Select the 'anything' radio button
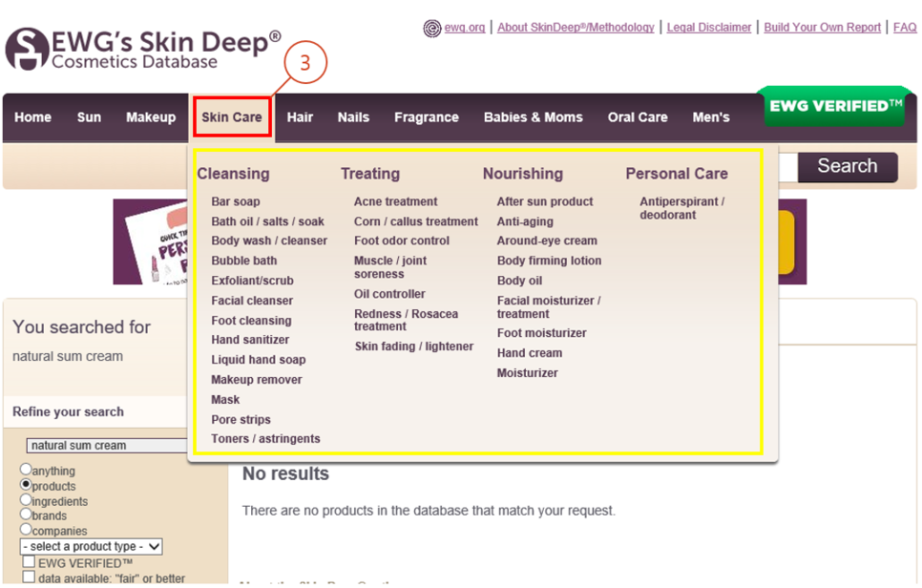 point(25,470)
